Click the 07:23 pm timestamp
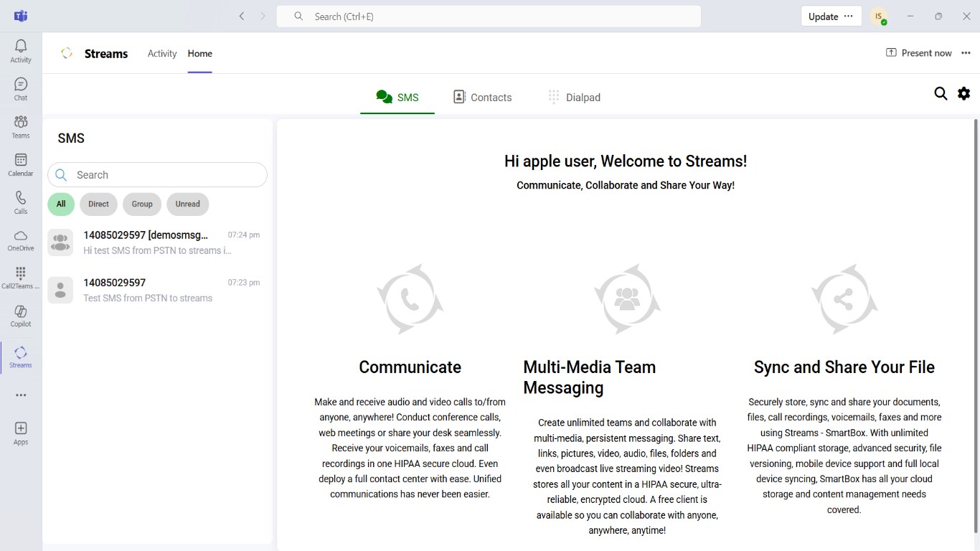Image resolution: width=980 pixels, height=551 pixels. (x=244, y=283)
